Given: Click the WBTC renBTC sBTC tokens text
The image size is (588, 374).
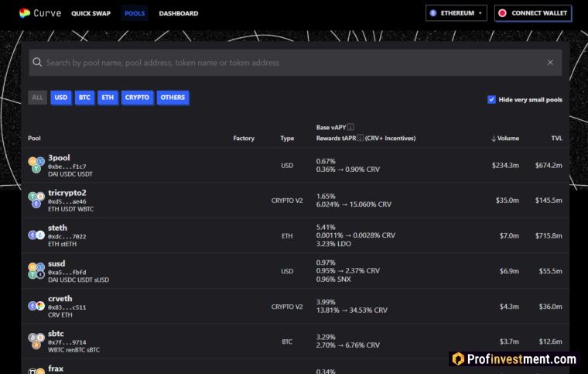Looking at the screenshot, I should pyautogui.click(x=73, y=350).
